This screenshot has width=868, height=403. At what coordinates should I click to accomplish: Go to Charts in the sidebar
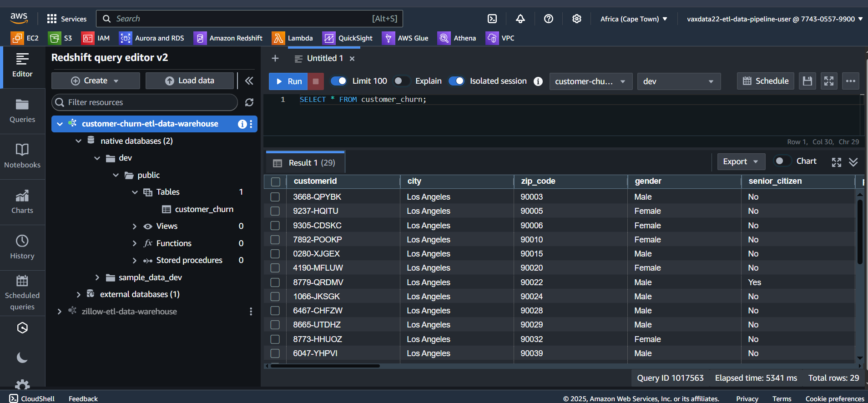(x=22, y=202)
